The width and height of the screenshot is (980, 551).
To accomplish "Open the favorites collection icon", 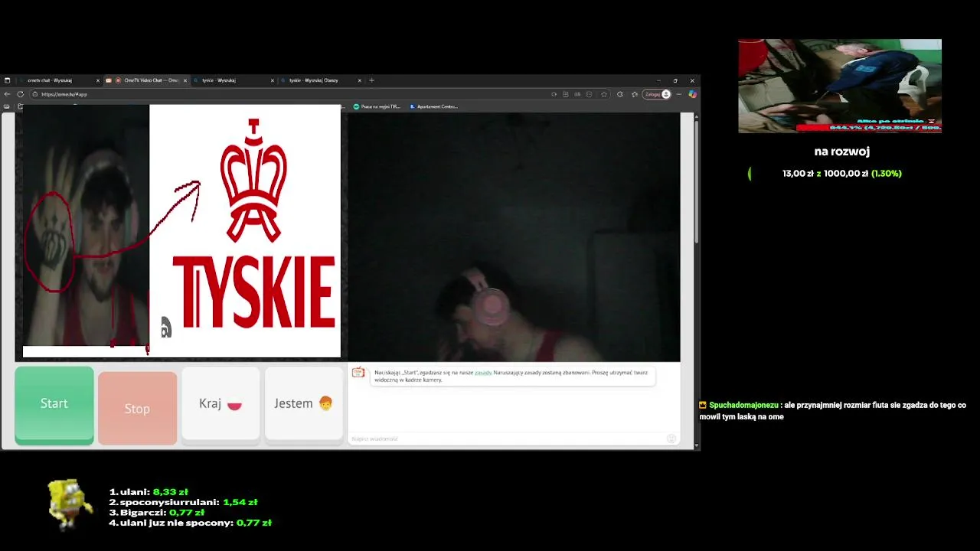I will [634, 94].
